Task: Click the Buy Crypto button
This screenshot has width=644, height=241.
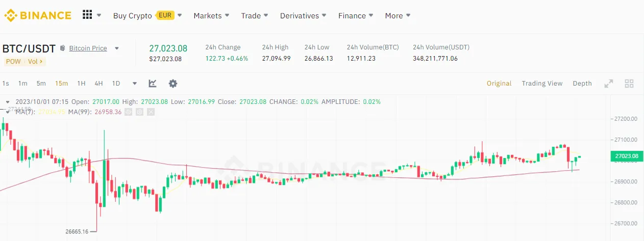Action: point(133,16)
